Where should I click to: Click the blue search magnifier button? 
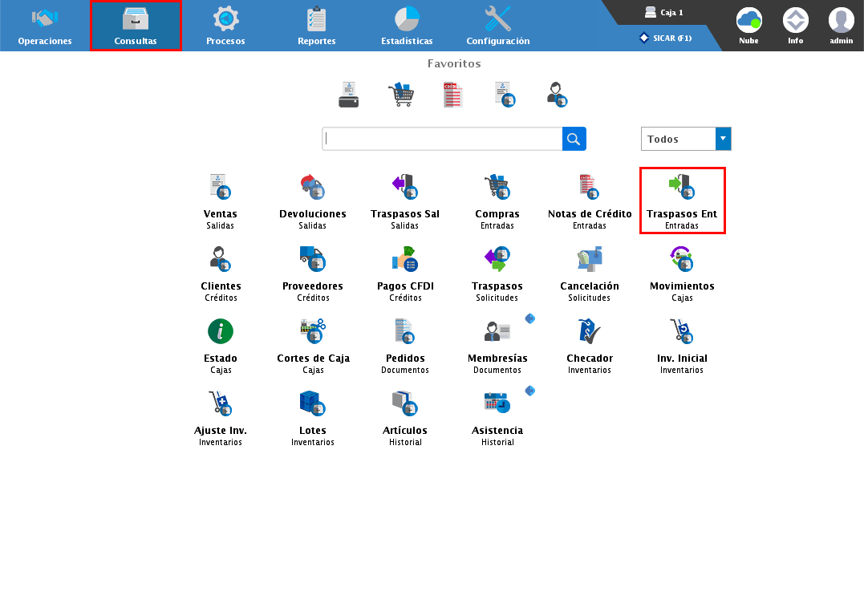574,139
